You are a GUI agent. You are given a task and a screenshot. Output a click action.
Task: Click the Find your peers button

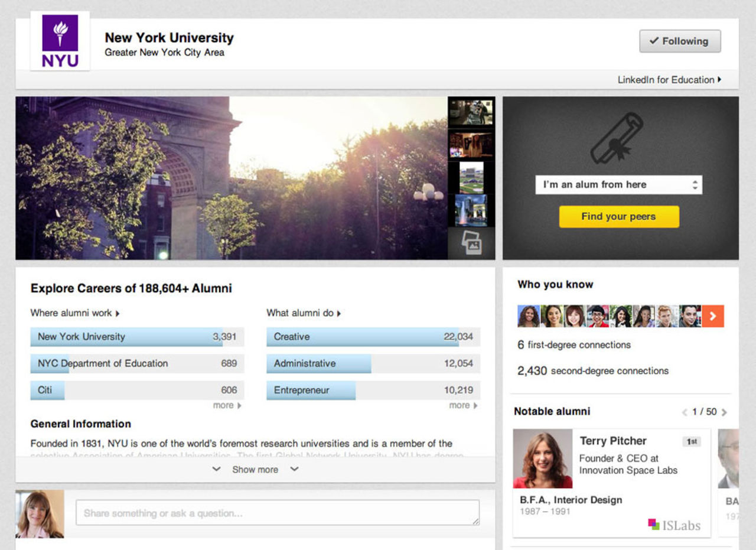[x=618, y=217]
